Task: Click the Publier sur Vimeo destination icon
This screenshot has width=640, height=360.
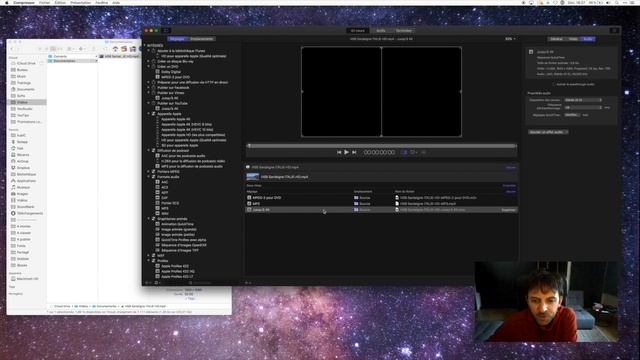Action: [x=153, y=93]
